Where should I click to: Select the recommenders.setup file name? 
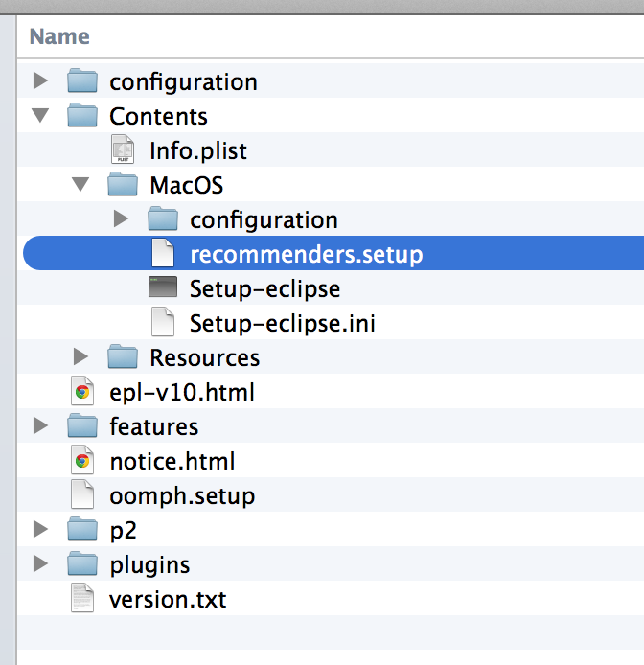[x=307, y=255]
